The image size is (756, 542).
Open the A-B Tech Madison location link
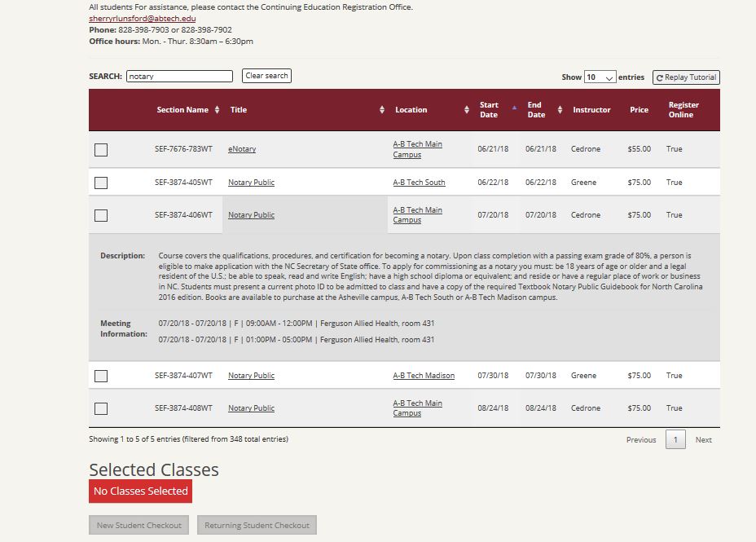click(x=422, y=375)
